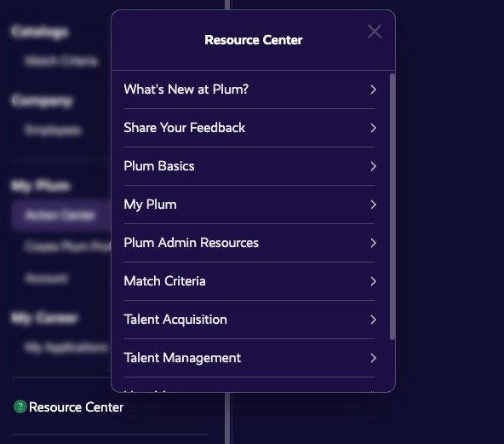This screenshot has height=444, width=504.
Task: Expand chevron beside Talent Acquisition
Action: point(373,320)
